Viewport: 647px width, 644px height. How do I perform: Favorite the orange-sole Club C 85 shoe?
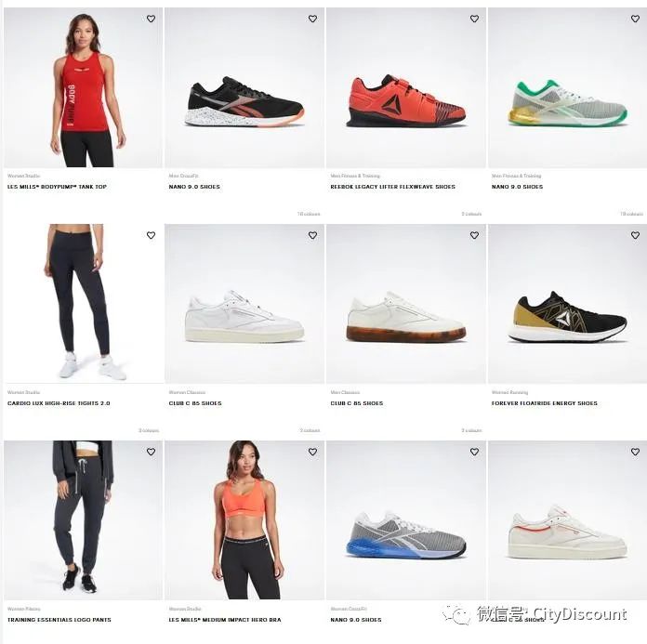click(x=474, y=235)
